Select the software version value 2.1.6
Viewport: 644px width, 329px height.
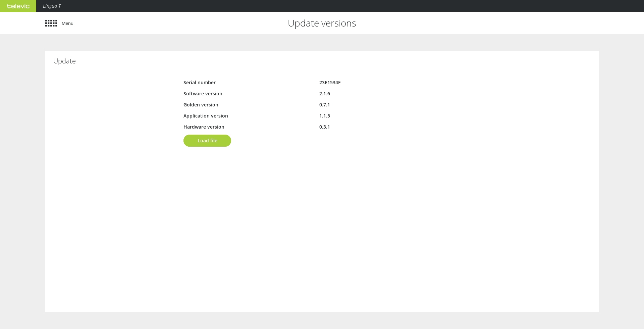pyautogui.click(x=324, y=94)
